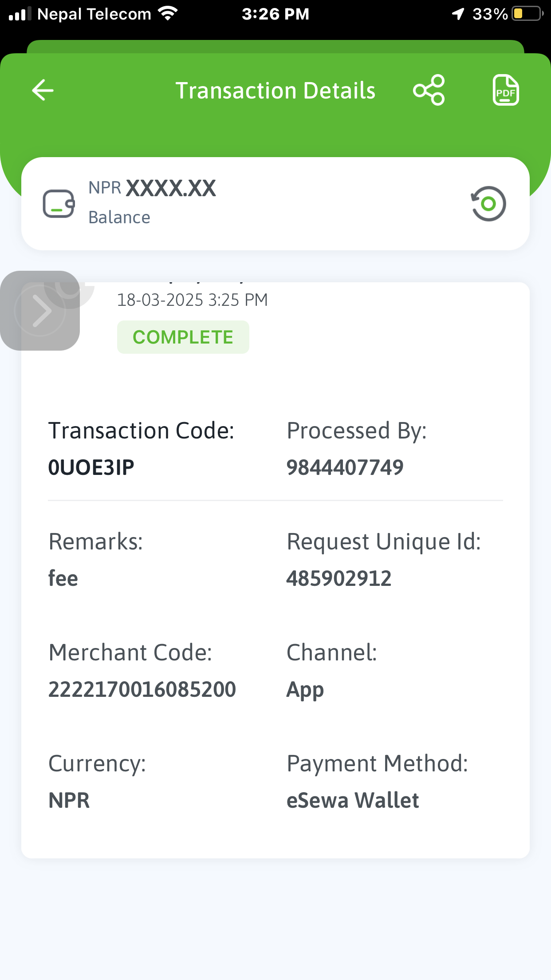
Task: Tap the Transaction Details title
Action: point(275,91)
